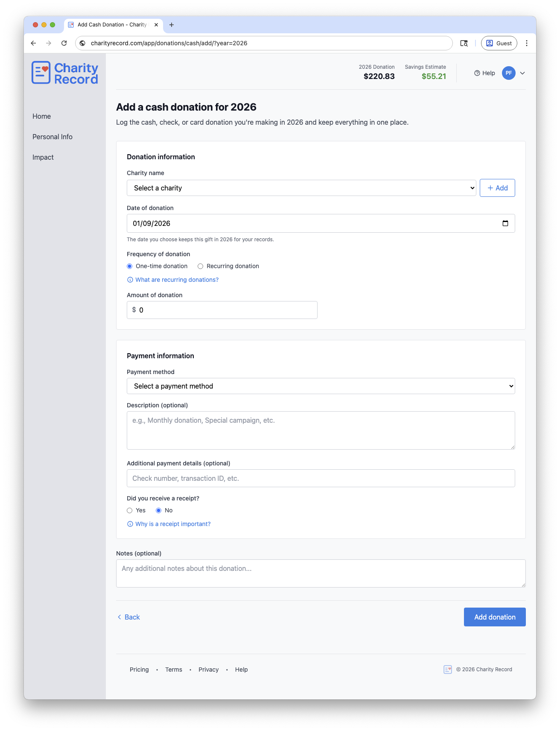The image size is (560, 731).
Task: Expand the payment method dropdown
Action: tap(321, 386)
